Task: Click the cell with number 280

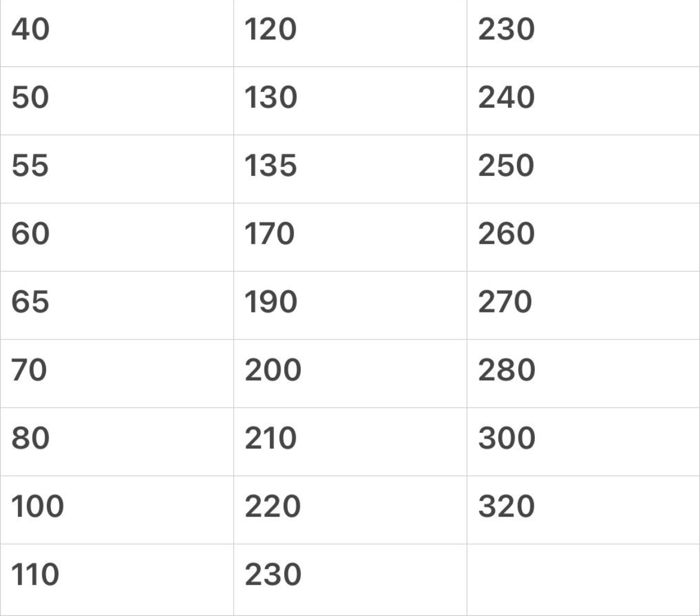Action: point(506,371)
